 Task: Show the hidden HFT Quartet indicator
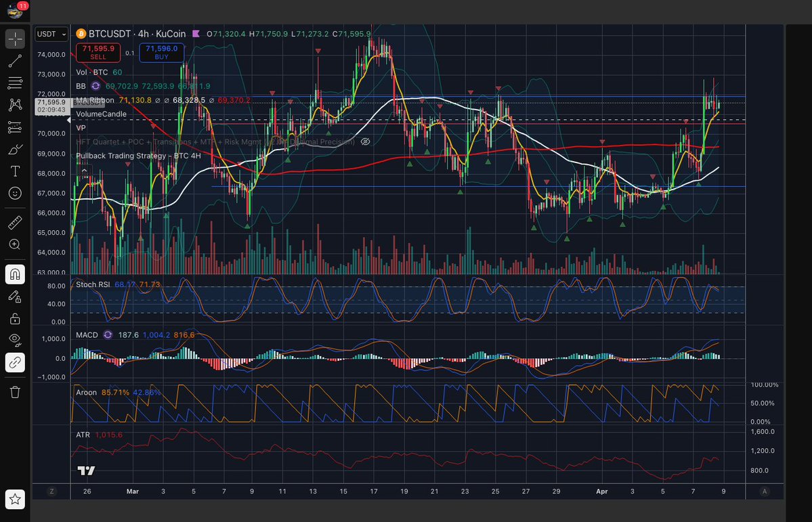coord(365,142)
